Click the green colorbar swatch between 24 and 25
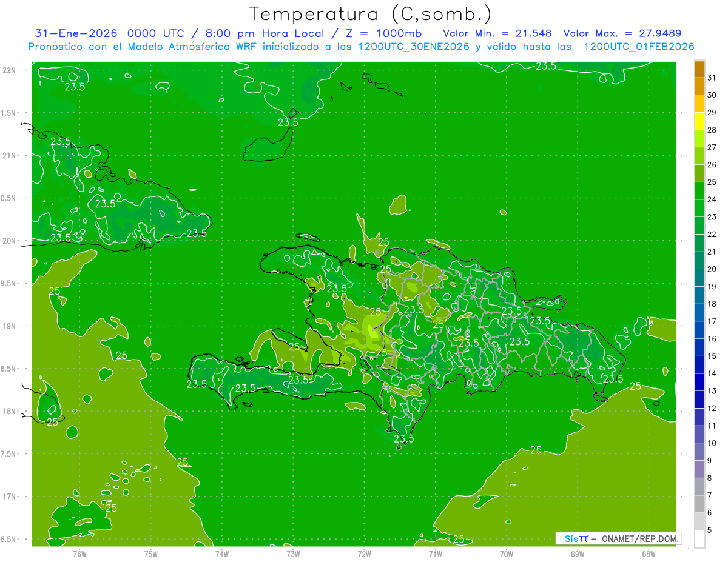 point(699,191)
